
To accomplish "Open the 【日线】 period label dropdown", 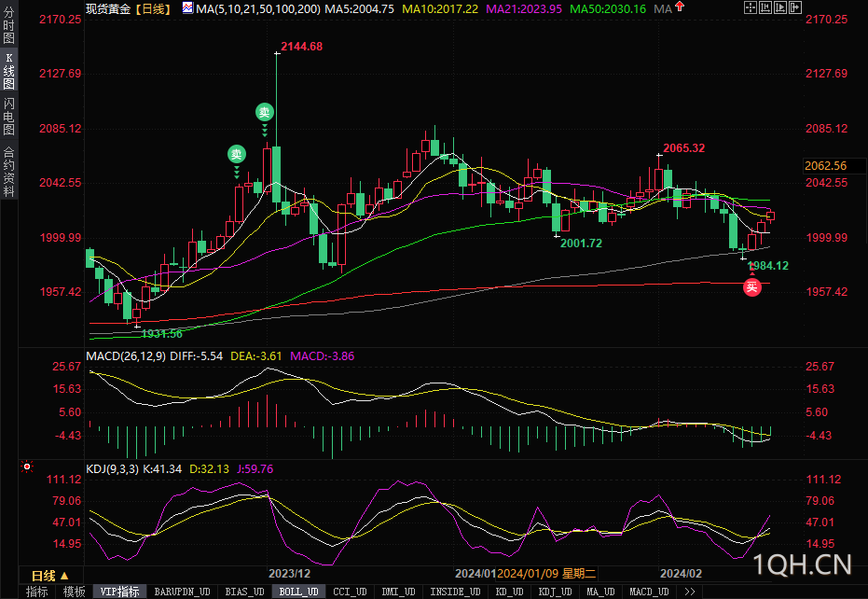I will pyautogui.click(x=150, y=8).
